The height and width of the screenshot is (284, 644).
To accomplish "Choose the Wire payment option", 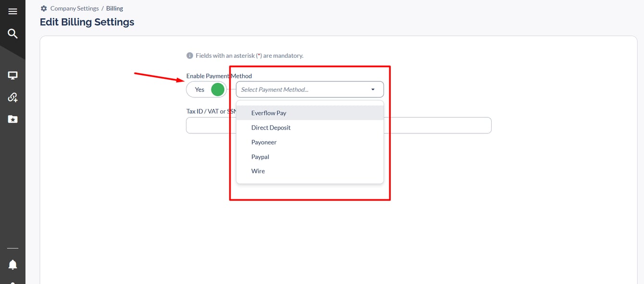I will 258,171.
